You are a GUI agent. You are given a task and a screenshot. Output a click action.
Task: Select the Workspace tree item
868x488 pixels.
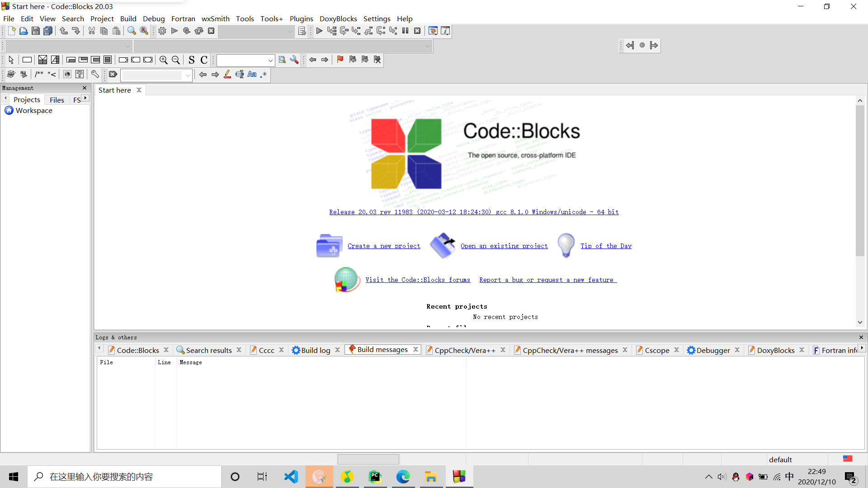coord(34,111)
